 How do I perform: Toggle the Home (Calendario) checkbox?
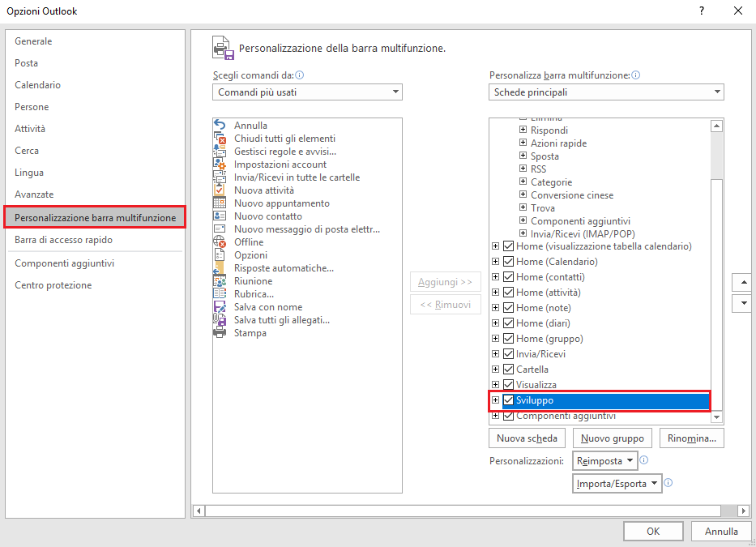(x=508, y=262)
